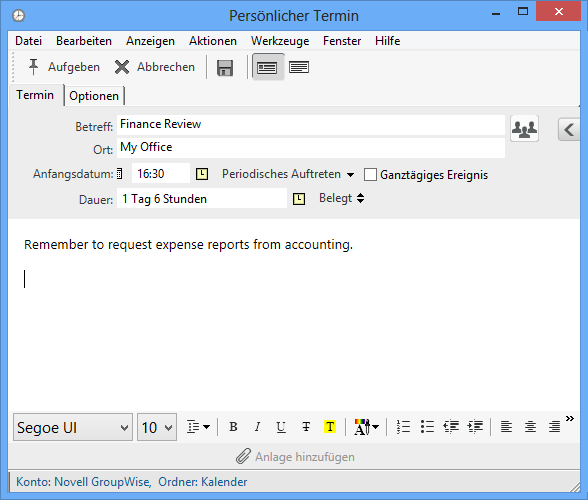The image size is (588, 500).
Task: Close the Persönlicher Termin window
Action: pos(558,12)
